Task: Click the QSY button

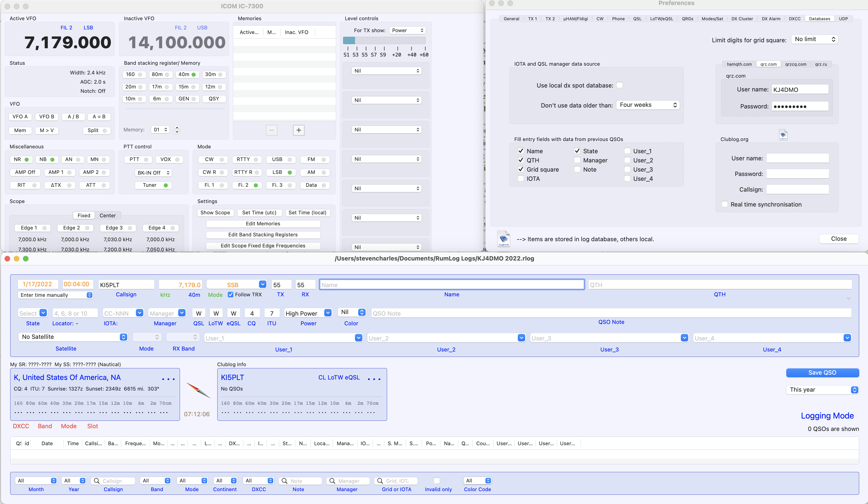Action: point(214,99)
